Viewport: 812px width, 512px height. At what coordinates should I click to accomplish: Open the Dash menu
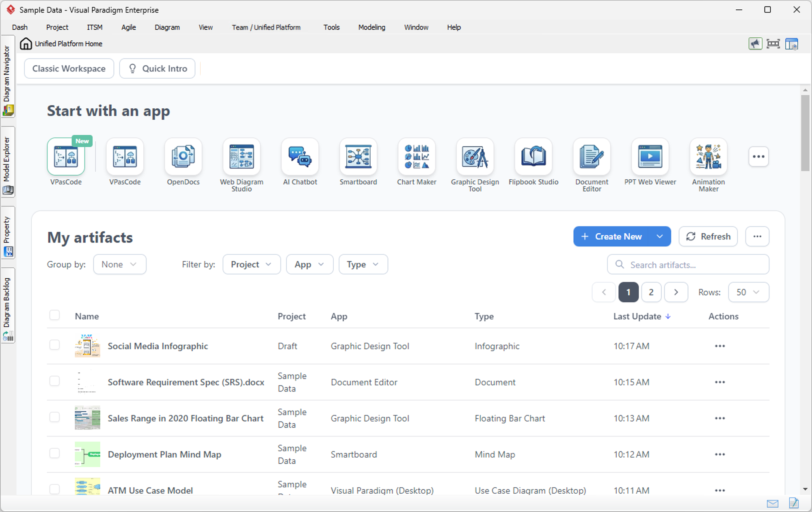[x=19, y=27]
